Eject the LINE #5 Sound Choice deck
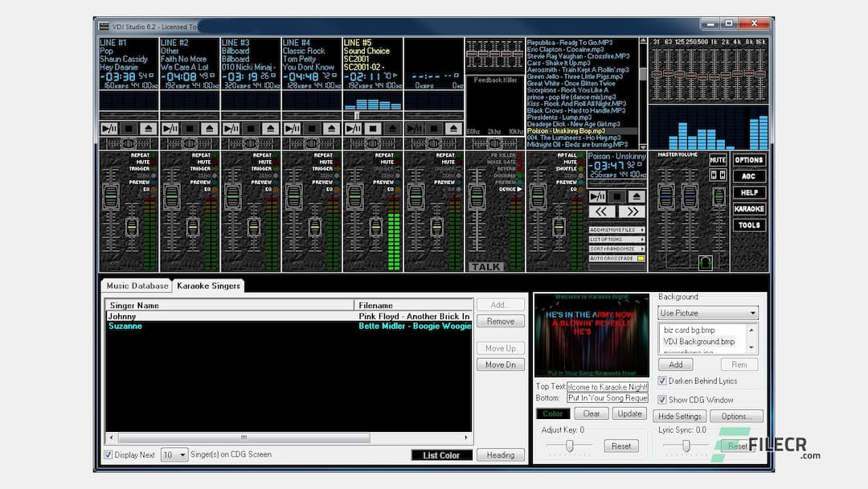 coord(392,128)
